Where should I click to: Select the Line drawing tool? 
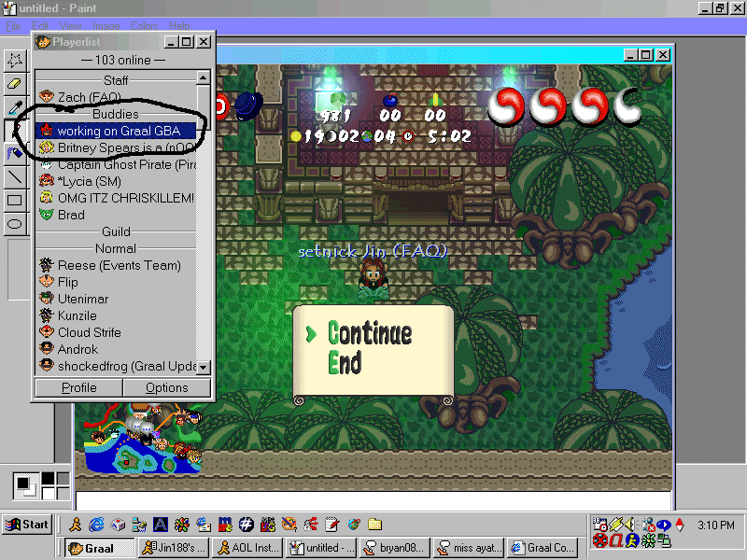[15, 176]
